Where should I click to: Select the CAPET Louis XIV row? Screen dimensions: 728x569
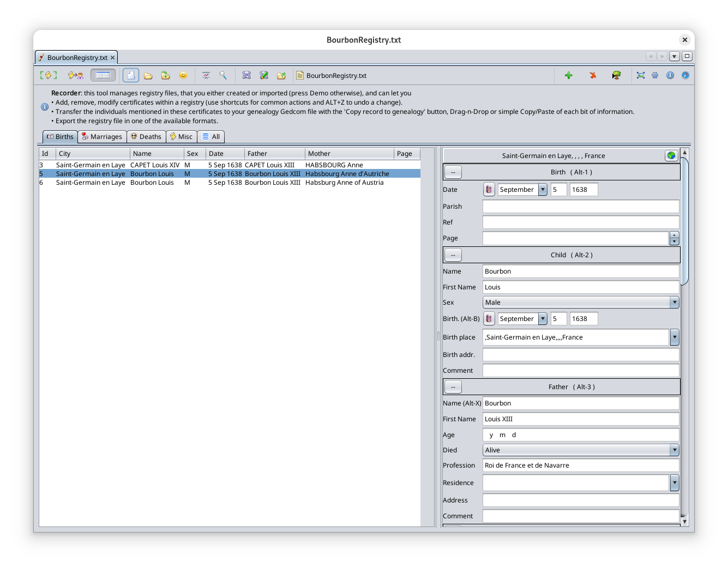(230, 165)
